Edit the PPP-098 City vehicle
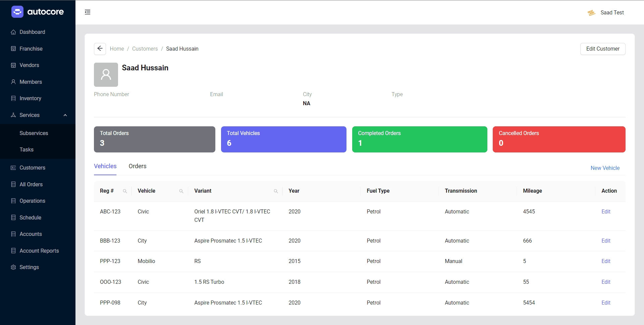Screen dimensions: 644x325 [x=606, y=303]
